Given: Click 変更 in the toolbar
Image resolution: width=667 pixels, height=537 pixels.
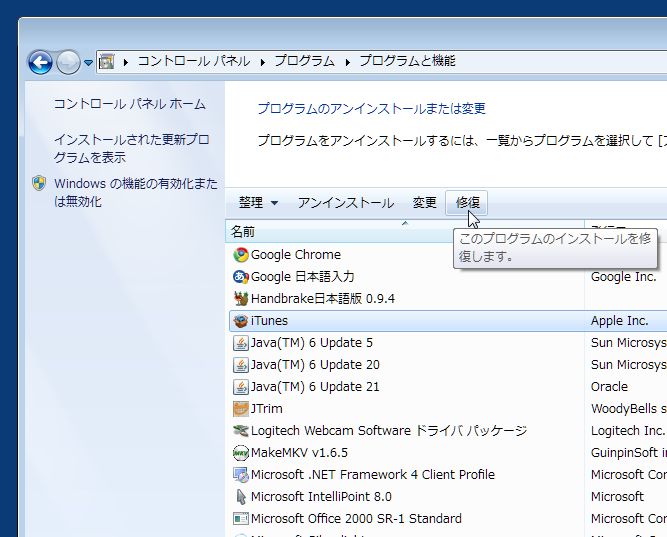Looking at the screenshot, I should click(425, 203).
